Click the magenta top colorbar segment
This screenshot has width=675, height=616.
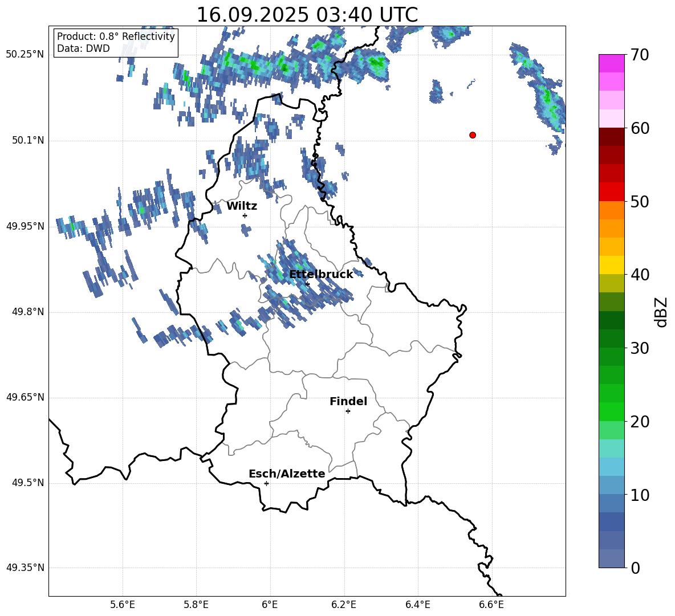[612, 63]
